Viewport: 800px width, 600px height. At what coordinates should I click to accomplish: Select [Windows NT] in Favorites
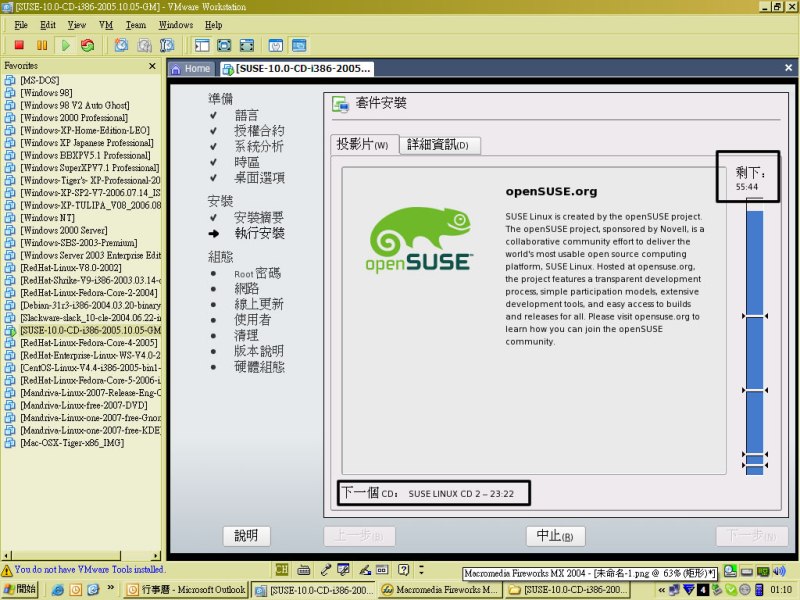click(47, 218)
